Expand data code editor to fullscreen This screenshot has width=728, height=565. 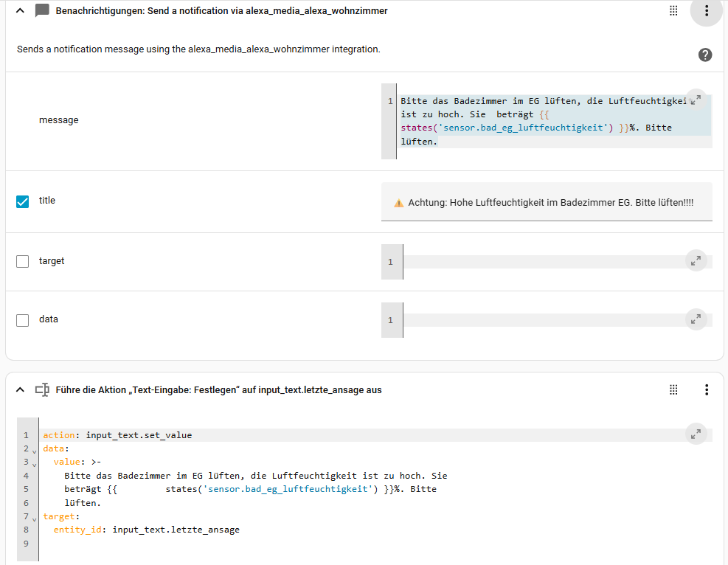click(x=696, y=319)
